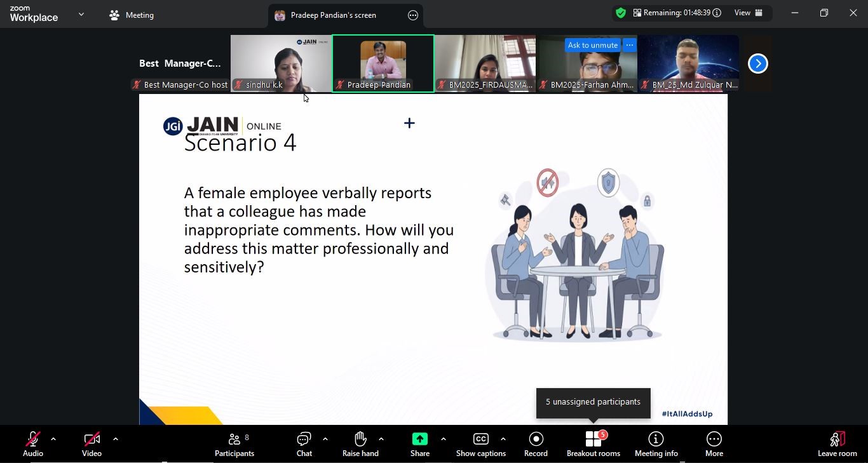Image resolution: width=868 pixels, height=463 pixels.
Task: Open Meeting info
Action: pyautogui.click(x=656, y=444)
